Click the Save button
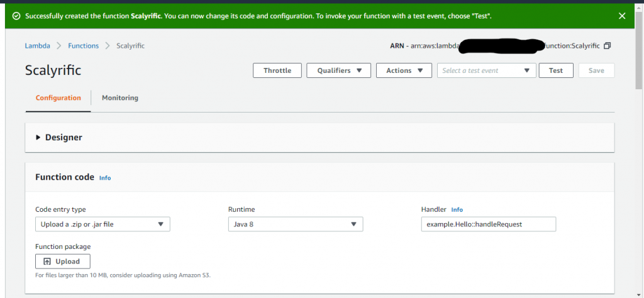 pyautogui.click(x=596, y=70)
